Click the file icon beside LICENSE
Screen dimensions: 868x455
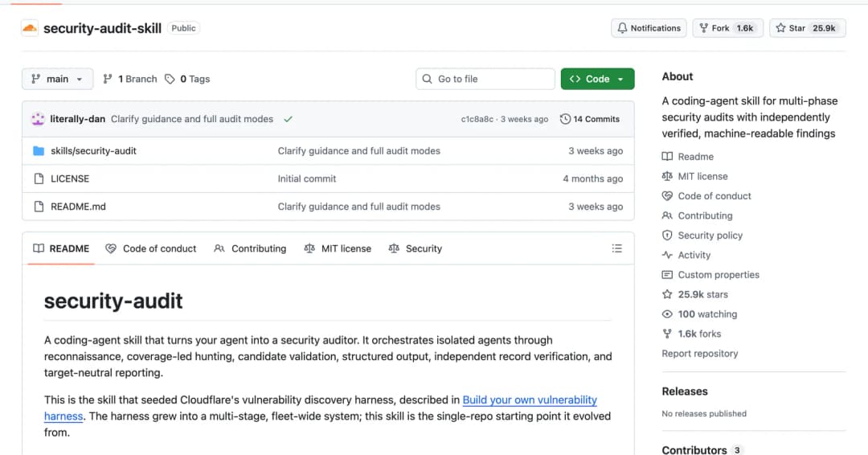point(39,178)
